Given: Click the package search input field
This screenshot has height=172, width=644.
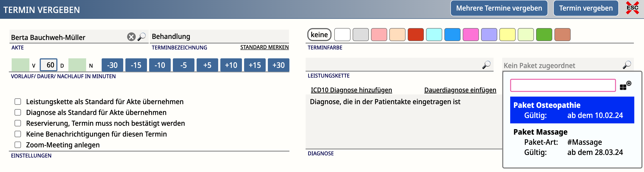Looking at the screenshot, I should coord(563,85).
